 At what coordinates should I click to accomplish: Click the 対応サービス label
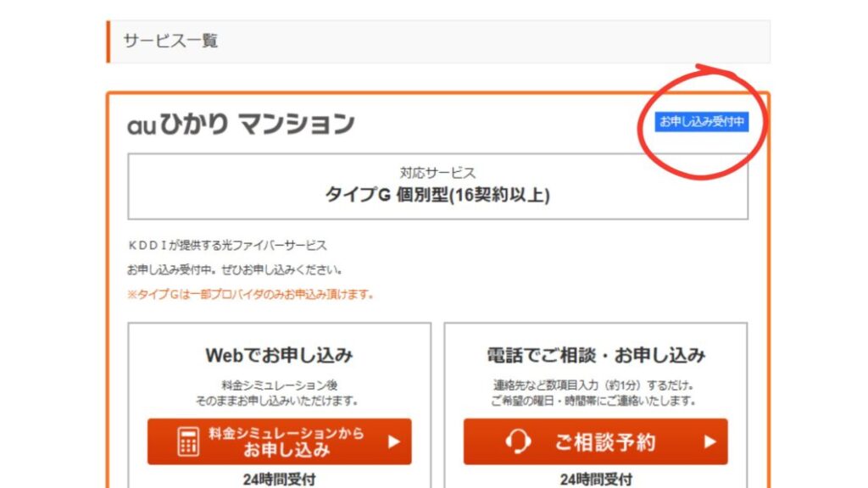pyautogui.click(x=438, y=173)
